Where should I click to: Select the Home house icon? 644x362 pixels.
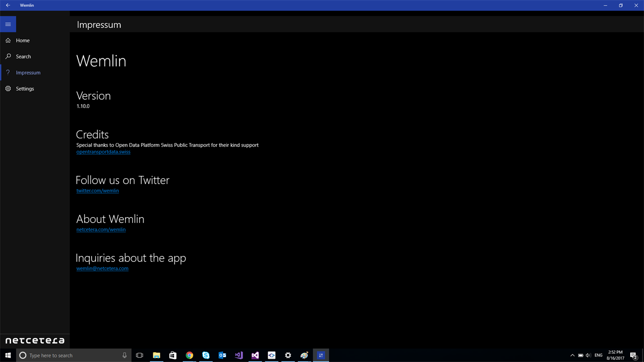click(7, 40)
